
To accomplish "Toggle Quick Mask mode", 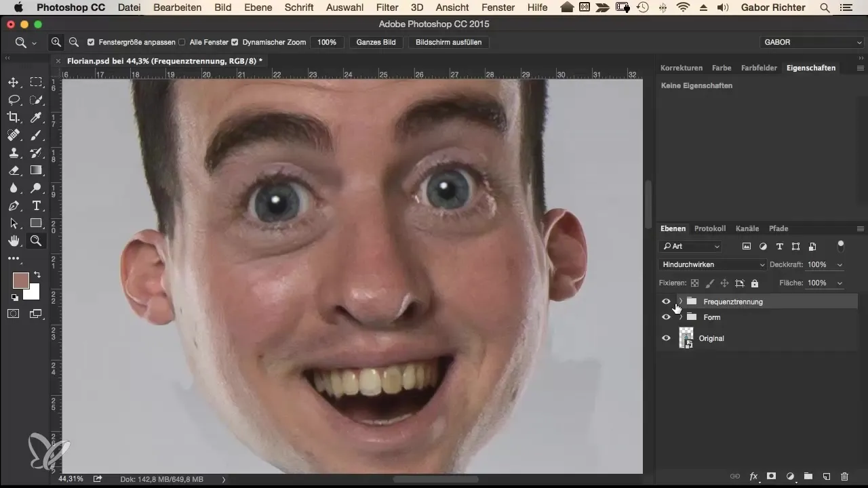I will pos(14,314).
